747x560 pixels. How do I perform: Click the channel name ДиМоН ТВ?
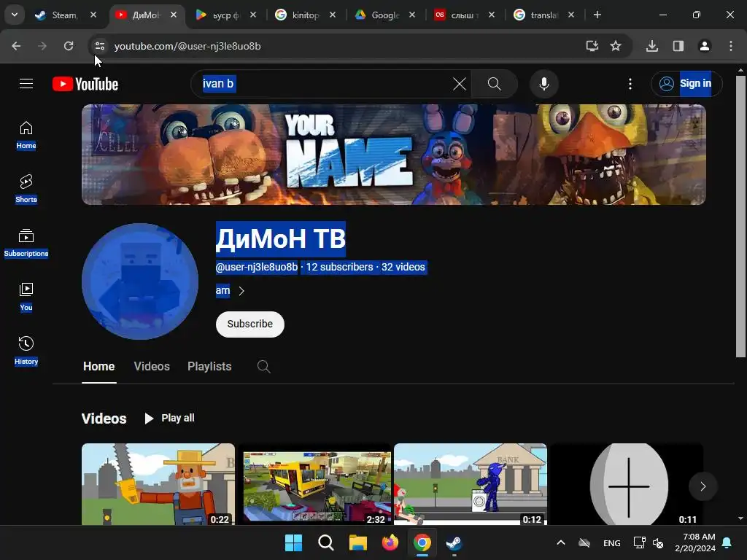(281, 238)
